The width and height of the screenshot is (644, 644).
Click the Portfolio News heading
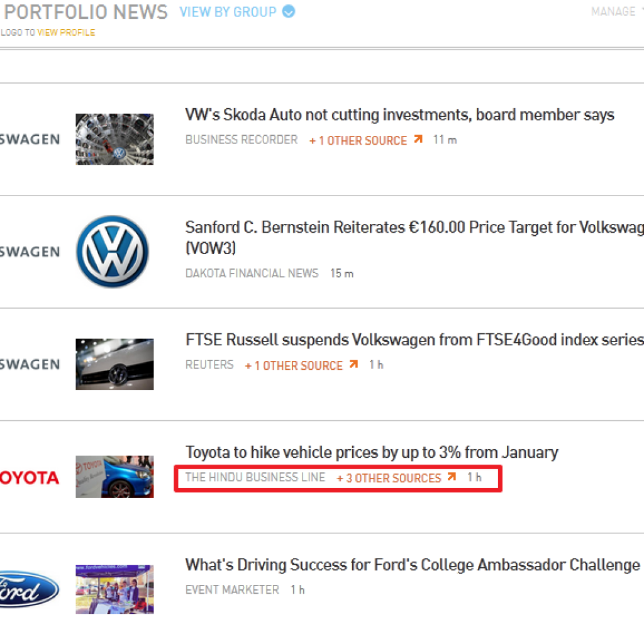(x=86, y=12)
